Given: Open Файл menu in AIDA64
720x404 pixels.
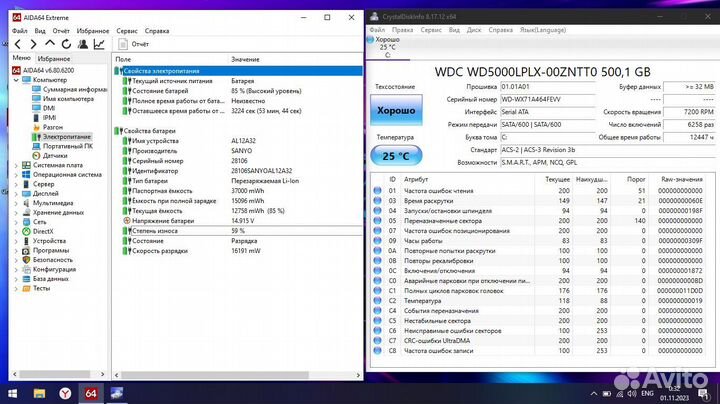Looking at the screenshot, I should (19, 31).
